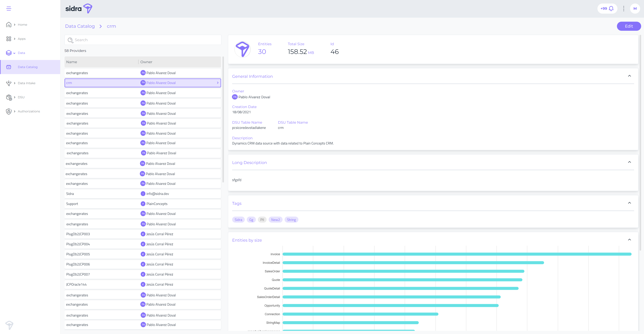This screenshot has width=644, height=334.
Task: Click the hamburger menu icon
Action: point(9,9)
